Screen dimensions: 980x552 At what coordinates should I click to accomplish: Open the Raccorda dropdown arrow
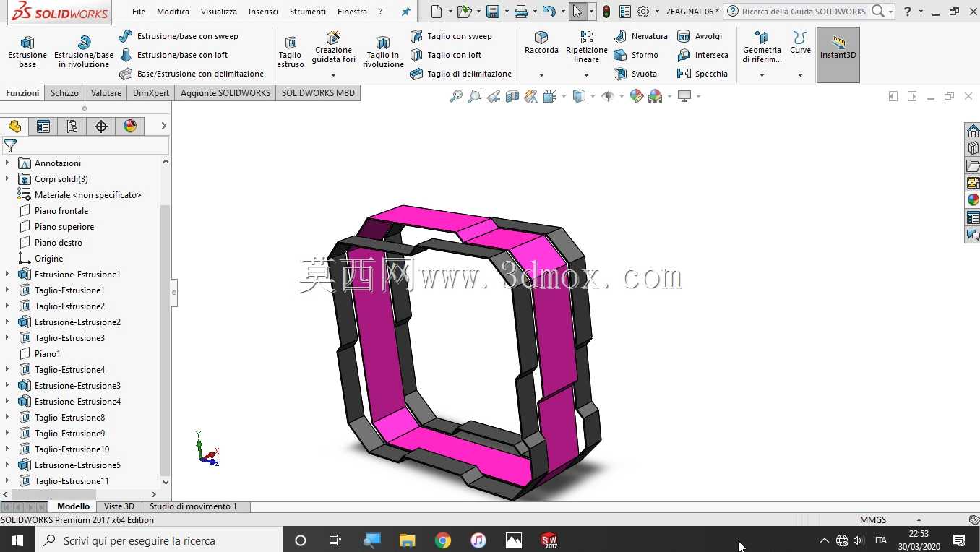click(541, 75)
